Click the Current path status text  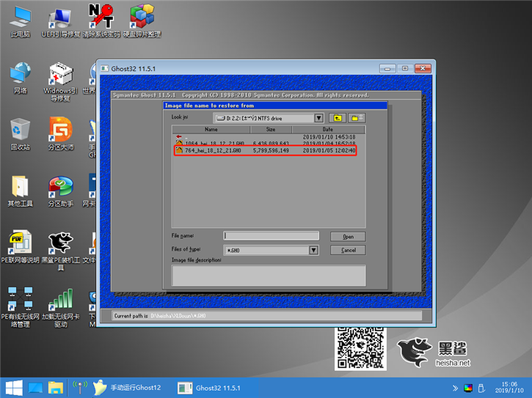160,316
